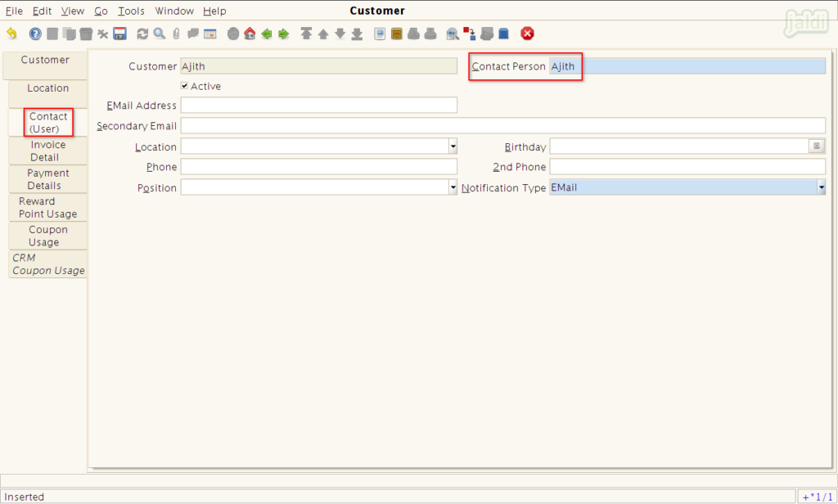Screen dimensions: 838x504
Task: Click the Birthday date field
Action: click(678, 146)
